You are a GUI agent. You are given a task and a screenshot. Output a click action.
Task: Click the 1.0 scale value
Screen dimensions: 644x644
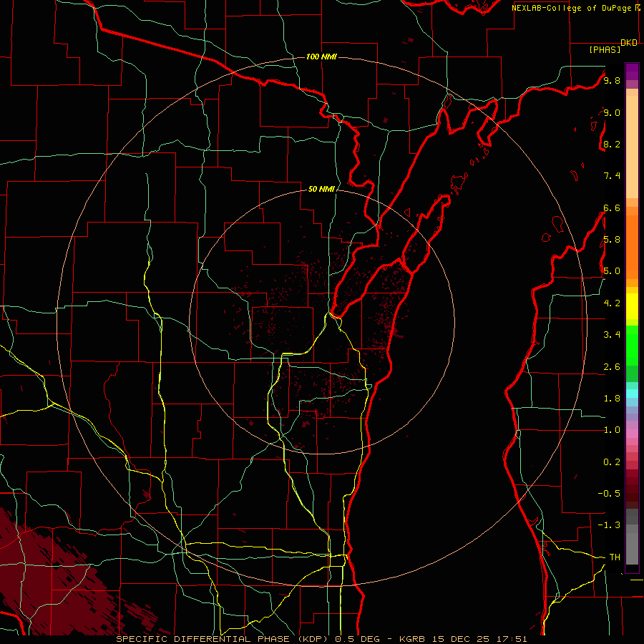612,430
